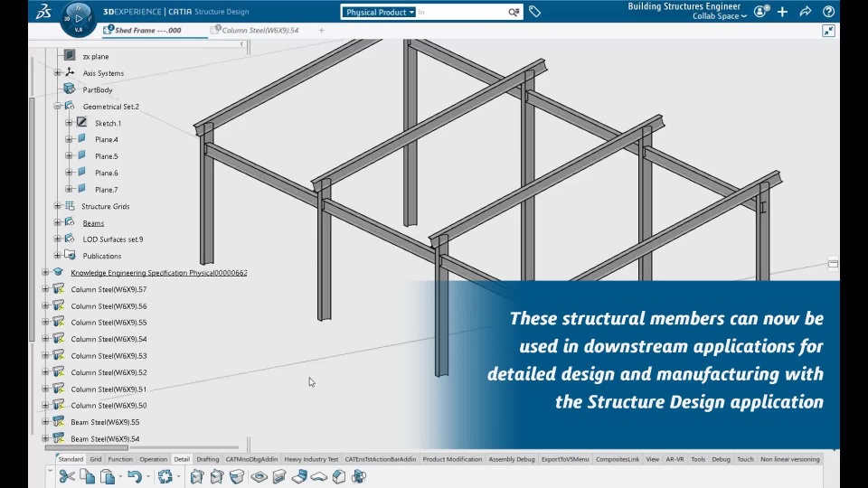This screenshot has height=488, width=868.
Task: Expand Column Steel(W6X9).57 node
Action: coord(45,289)
